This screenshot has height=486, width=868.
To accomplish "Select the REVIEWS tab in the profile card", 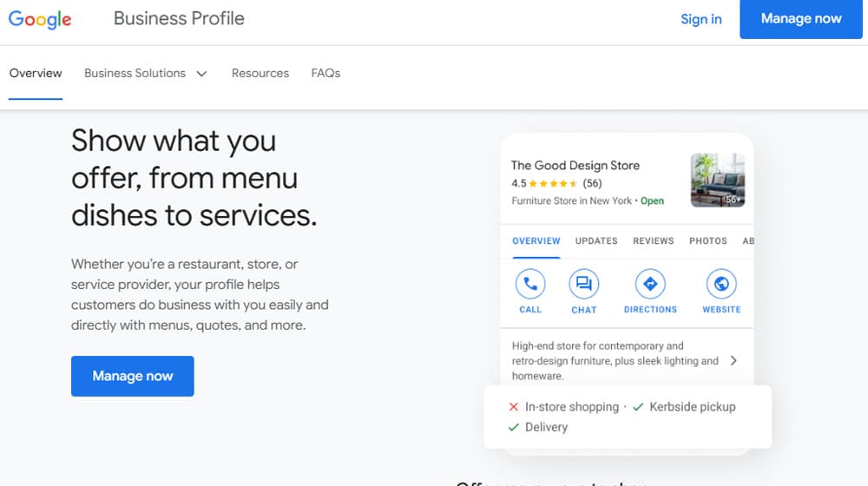I will pyautogui.click(x=654, y=240).
